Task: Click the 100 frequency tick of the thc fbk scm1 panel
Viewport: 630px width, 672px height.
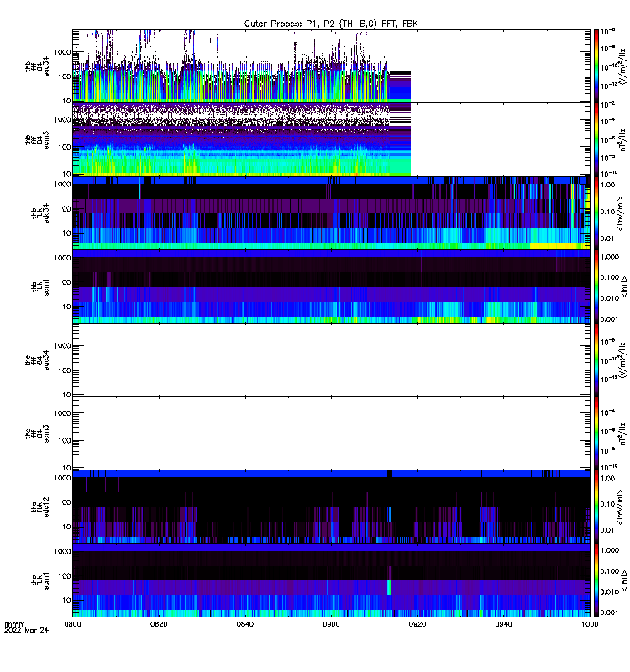Action: [65, 575]
